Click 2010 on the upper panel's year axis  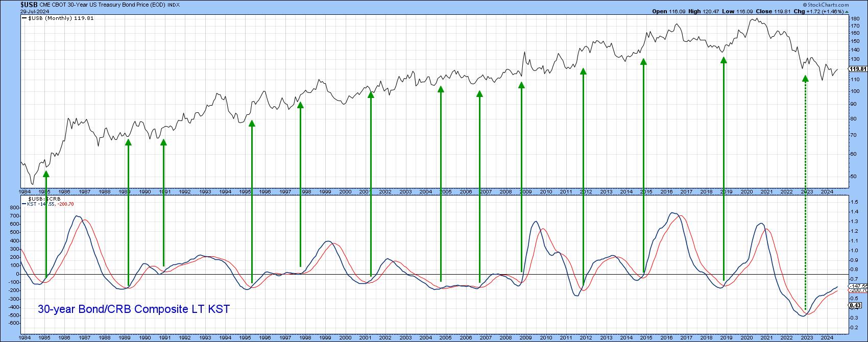pyautogui.click(x=546, y=192)
